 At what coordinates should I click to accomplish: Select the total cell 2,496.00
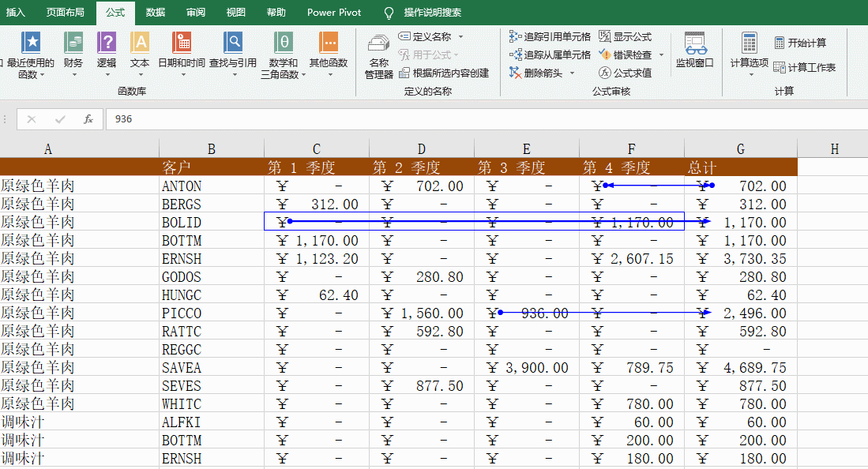click(741, 313)
